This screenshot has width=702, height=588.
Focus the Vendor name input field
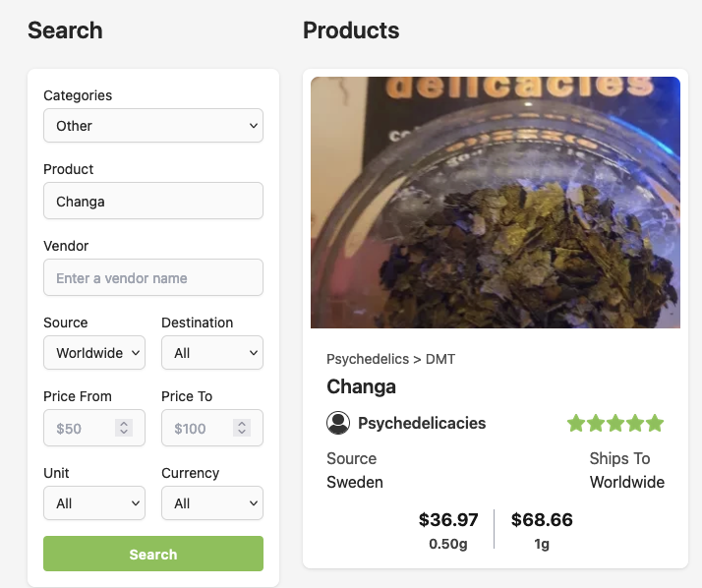(x=153, y=278)
